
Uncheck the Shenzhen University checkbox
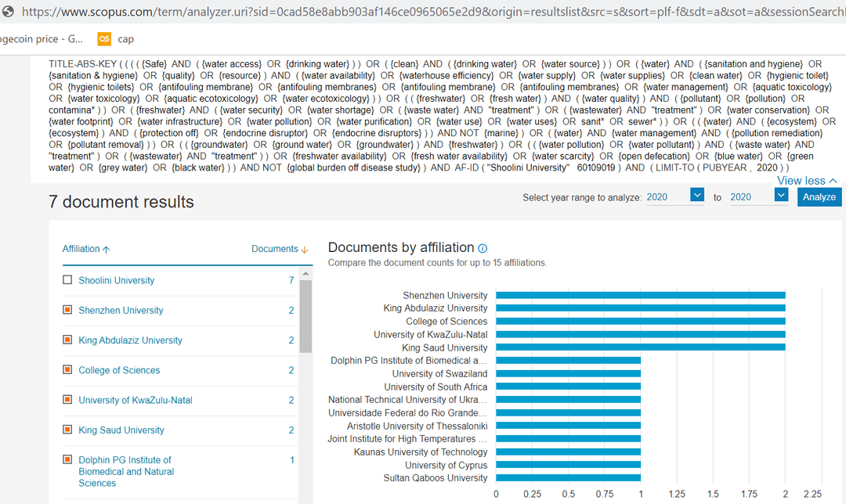tap(67, 309)
